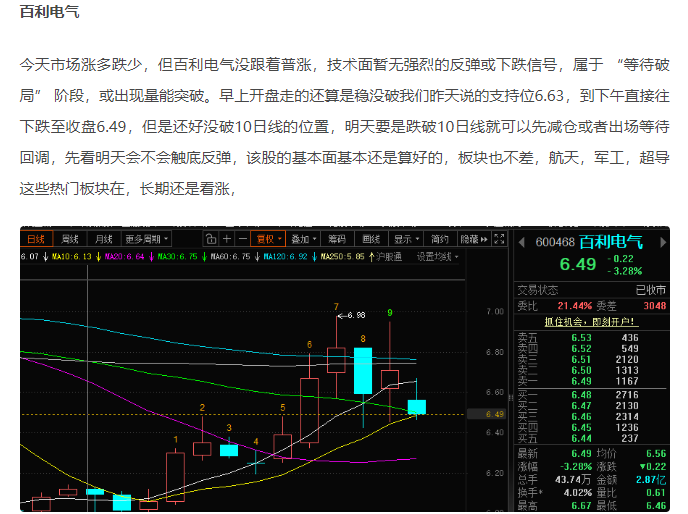Click the 筹码 chips button

pyautogui.click(x=337, y=239)
